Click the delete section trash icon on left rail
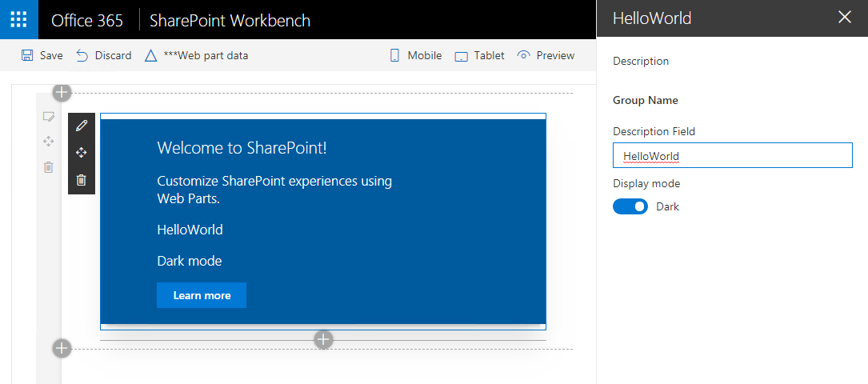Screen dimensions: 868x384 click(x=49, y=166)
